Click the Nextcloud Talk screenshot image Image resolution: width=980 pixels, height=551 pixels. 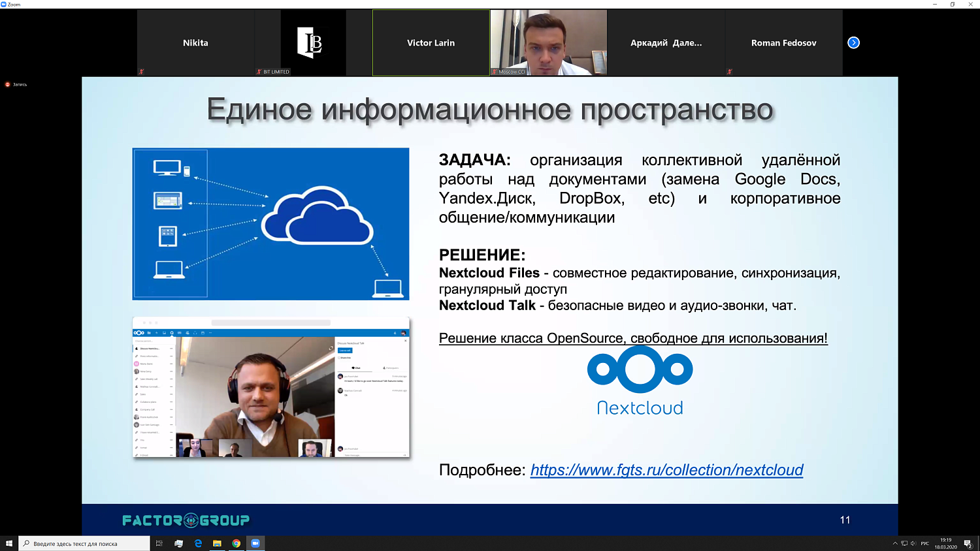(x=271, y=387)
